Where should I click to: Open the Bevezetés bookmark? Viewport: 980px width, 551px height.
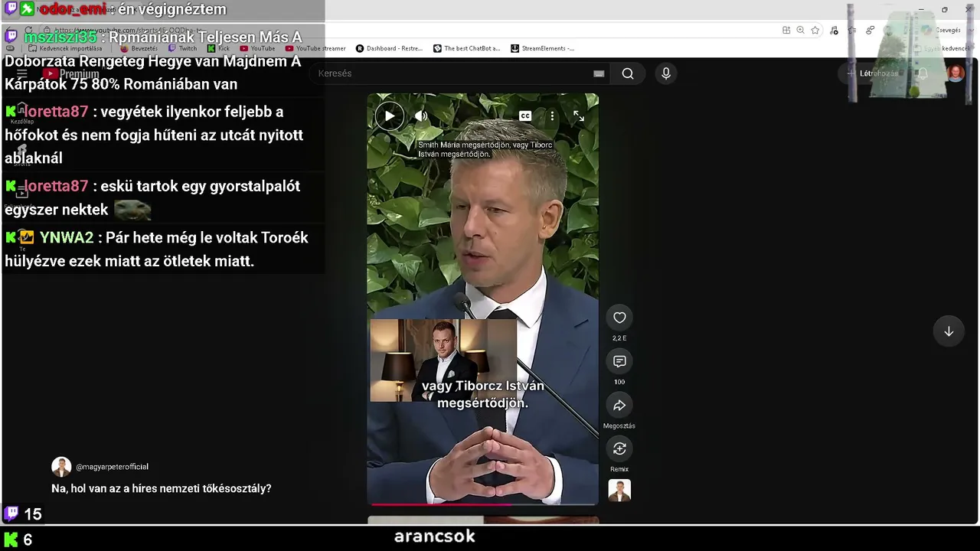tap(139, 48)
